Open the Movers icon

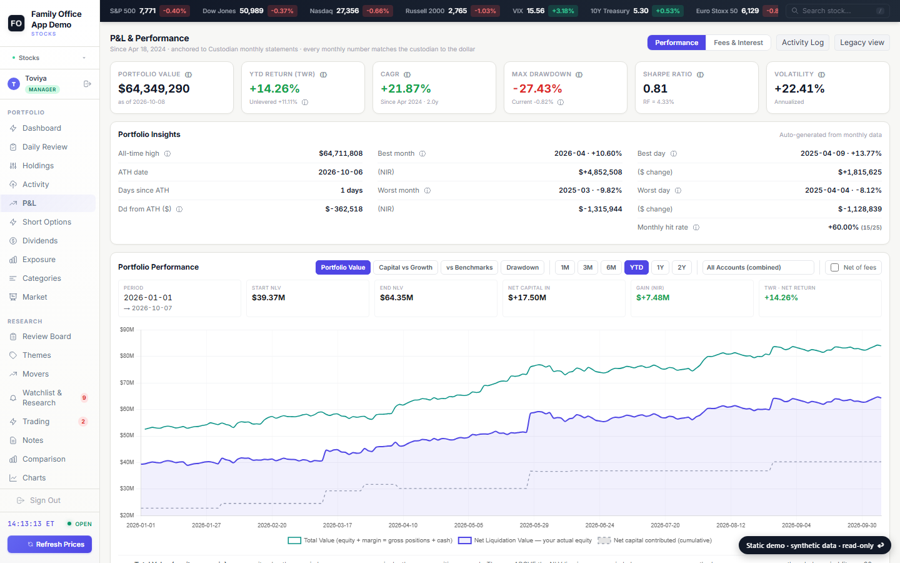(13, 374)
